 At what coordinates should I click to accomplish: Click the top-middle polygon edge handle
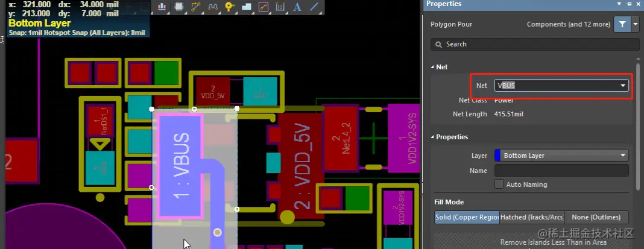(194, 109)
